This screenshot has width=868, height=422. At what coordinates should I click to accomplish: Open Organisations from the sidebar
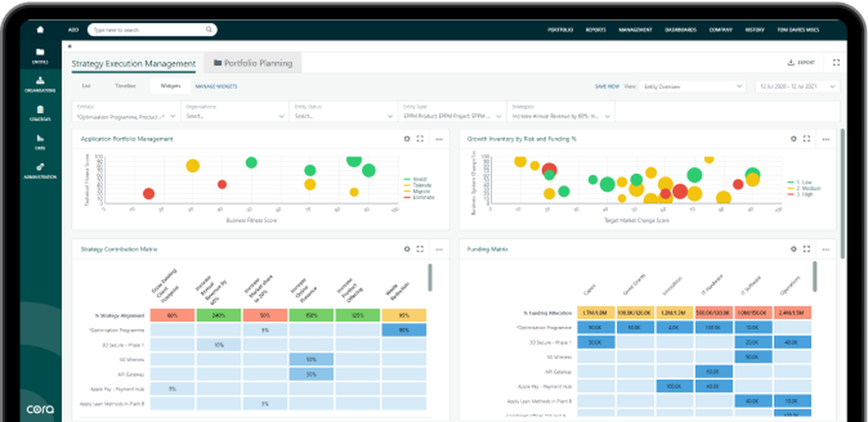click(40, 84)
